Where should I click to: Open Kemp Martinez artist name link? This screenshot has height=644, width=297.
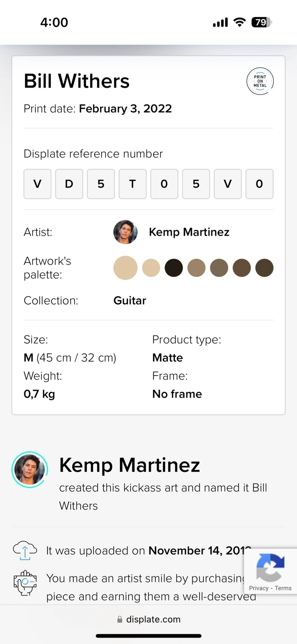click(x=189, y=232)
